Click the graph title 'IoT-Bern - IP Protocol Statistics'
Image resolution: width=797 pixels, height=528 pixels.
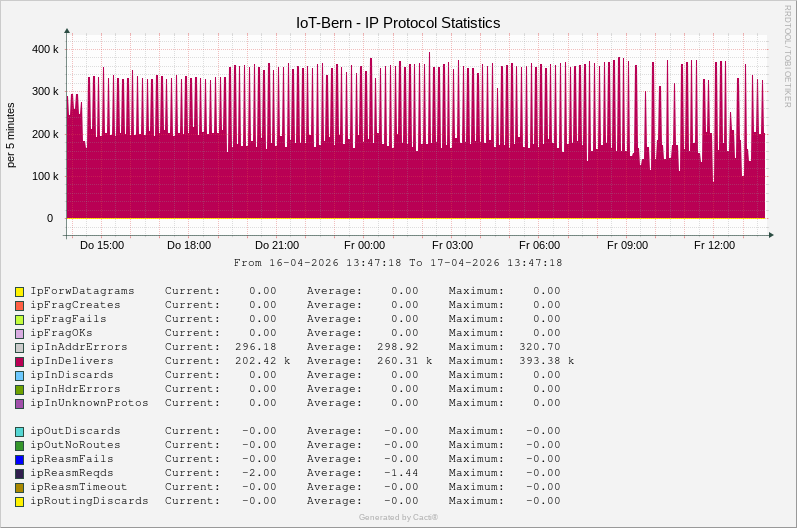click(398, 22)
